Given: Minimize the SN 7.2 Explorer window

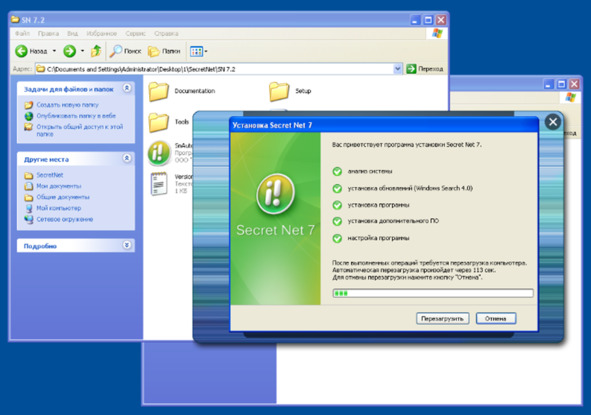Looking at the screenshot, I should point(415,20).
